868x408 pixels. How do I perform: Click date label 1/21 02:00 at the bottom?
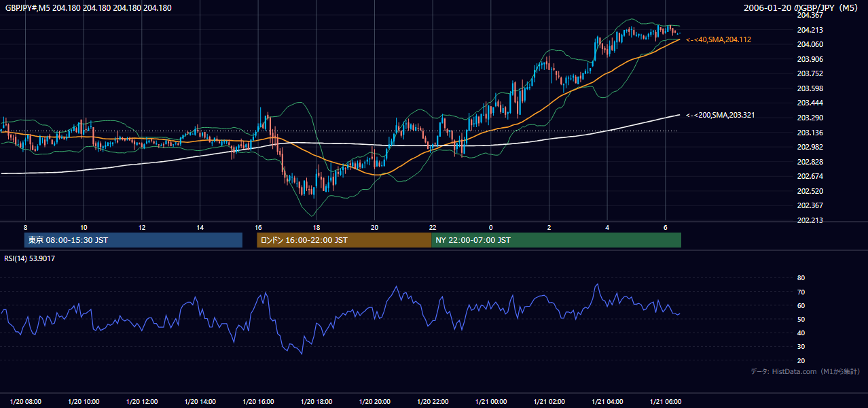549,402
